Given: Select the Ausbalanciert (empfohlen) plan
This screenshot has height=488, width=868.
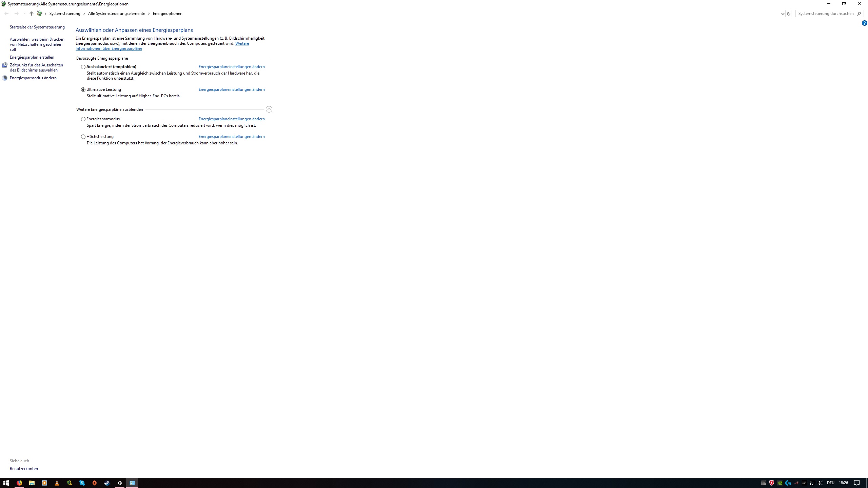Looking at the screenshot, I should pos(83,67).
